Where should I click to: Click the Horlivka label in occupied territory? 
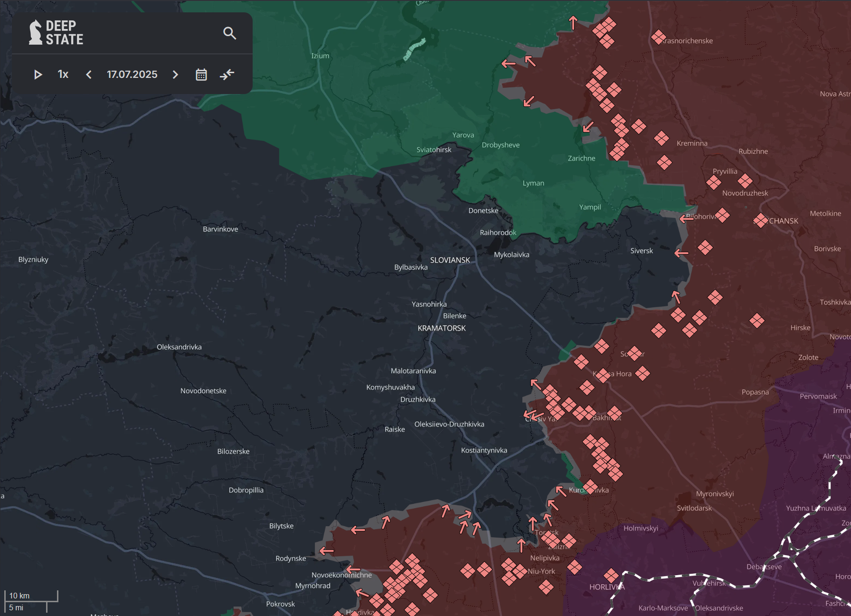[606, 587]
